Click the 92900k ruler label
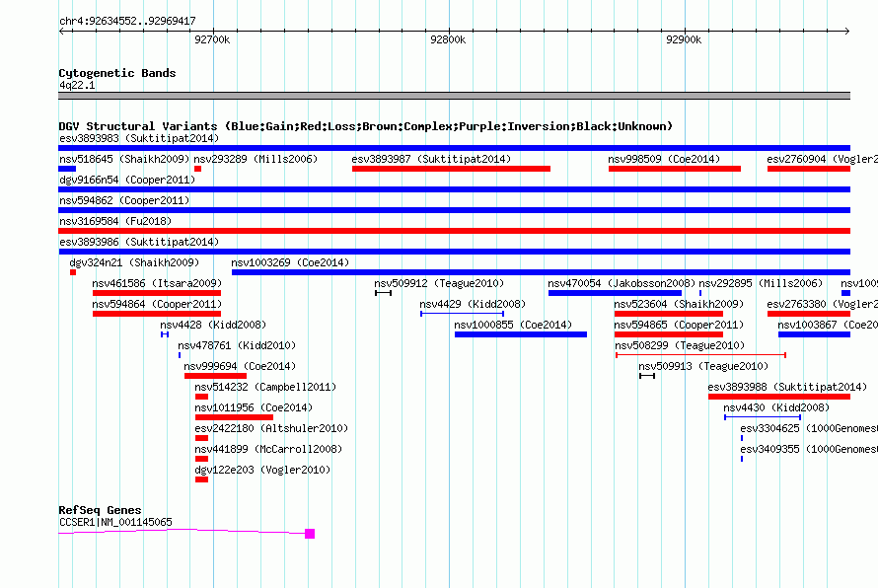This screenshot has height=588, width=878. [x=684, y=39]
